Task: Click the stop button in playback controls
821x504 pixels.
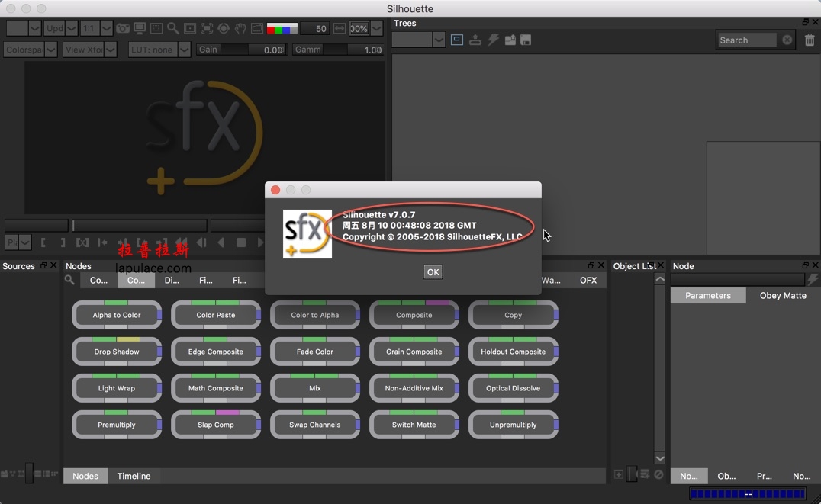Action: click(x=241, y=242)
